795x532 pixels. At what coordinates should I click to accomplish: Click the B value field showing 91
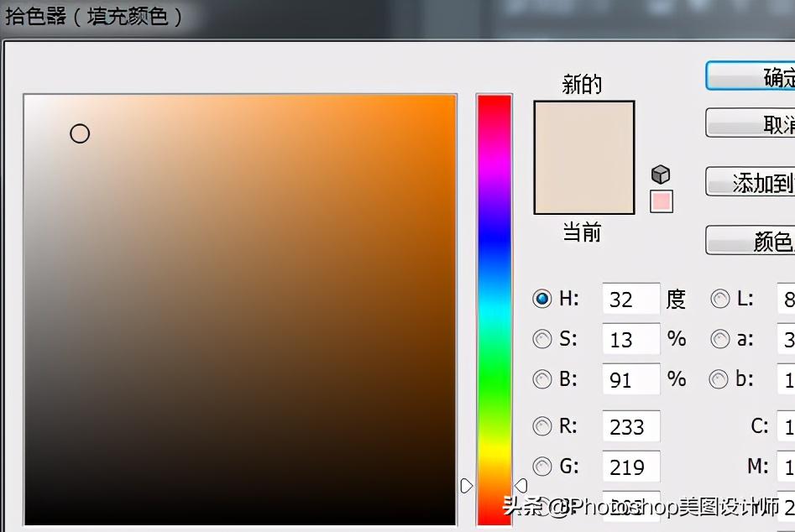click(x=631, y=379)
